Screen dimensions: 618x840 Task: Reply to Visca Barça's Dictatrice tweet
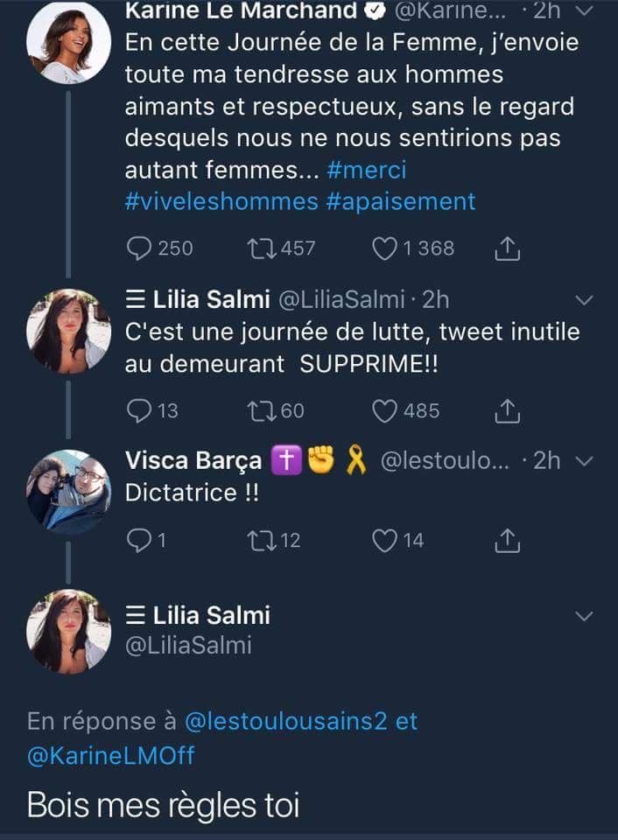[x=140, y=541]
